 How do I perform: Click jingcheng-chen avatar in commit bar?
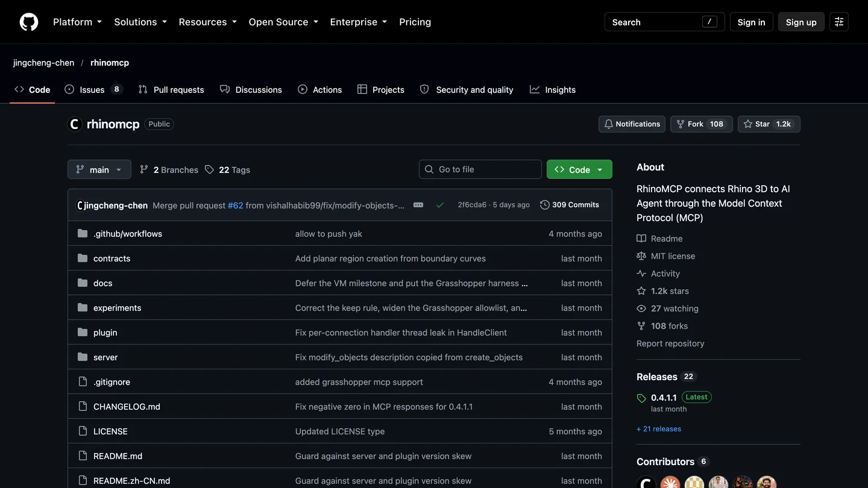click(80, 205)
